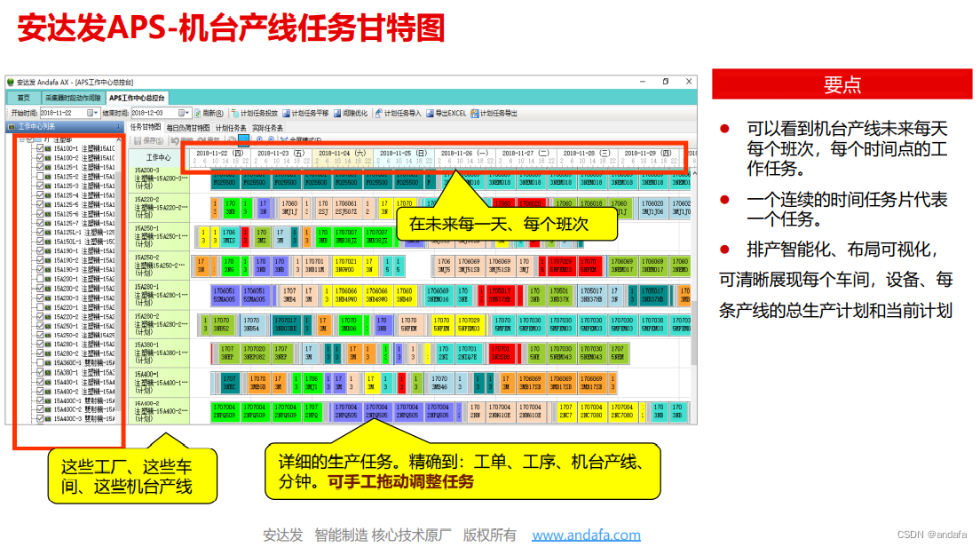
Task: Select the 2018-11-24 (六) date header
Action: coord(343,153)
